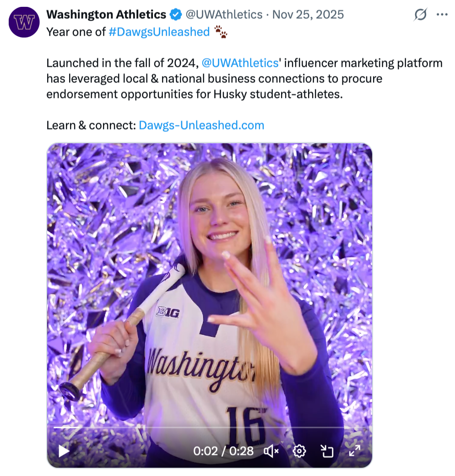Click the @UWAthletics mention in the post text
The image size is (455, 476).
click(x=240, y=63)
